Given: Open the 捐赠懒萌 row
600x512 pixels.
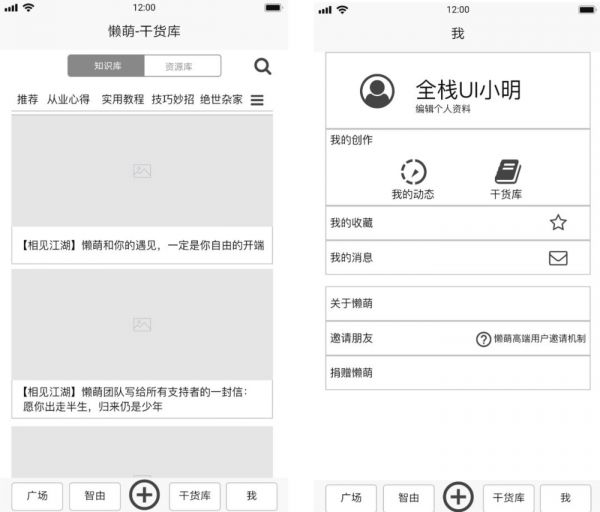Looking at the screenshot, I should pyautogui.click(x=457, y=372).
